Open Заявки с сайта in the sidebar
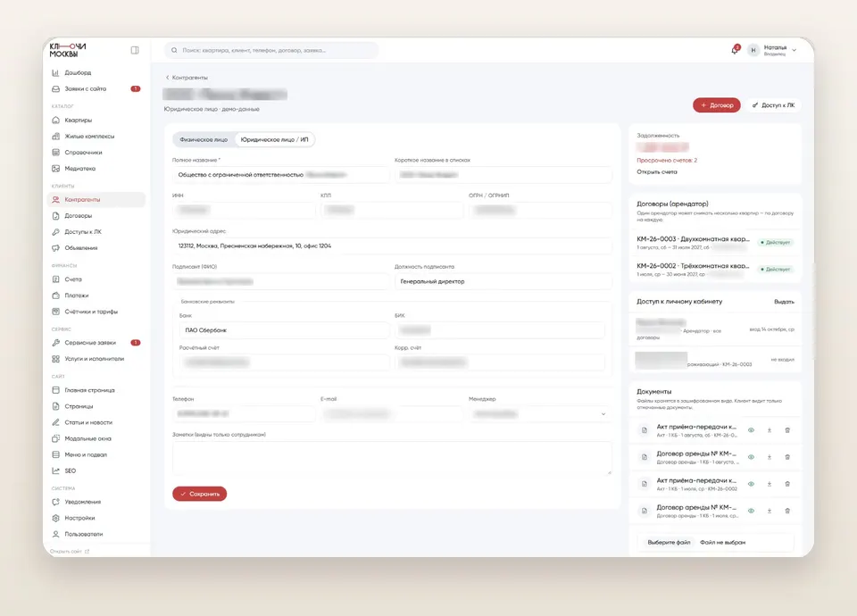This screenshot has width=857, height=616. point(96,88)
